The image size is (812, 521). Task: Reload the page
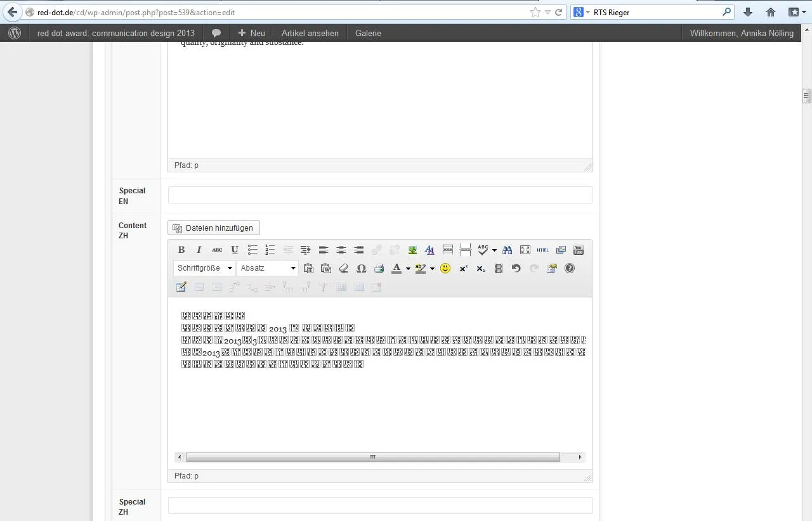pyautogui.click(x=559, y=12)
